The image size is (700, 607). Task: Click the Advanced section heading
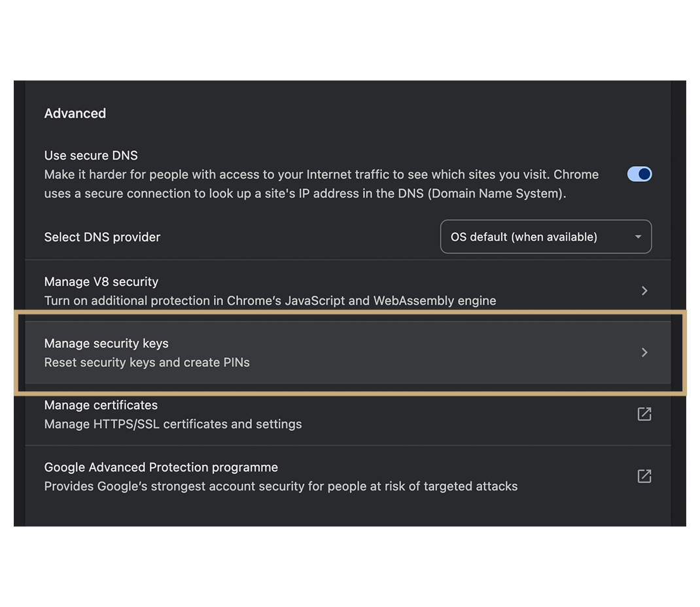[75, 113]
